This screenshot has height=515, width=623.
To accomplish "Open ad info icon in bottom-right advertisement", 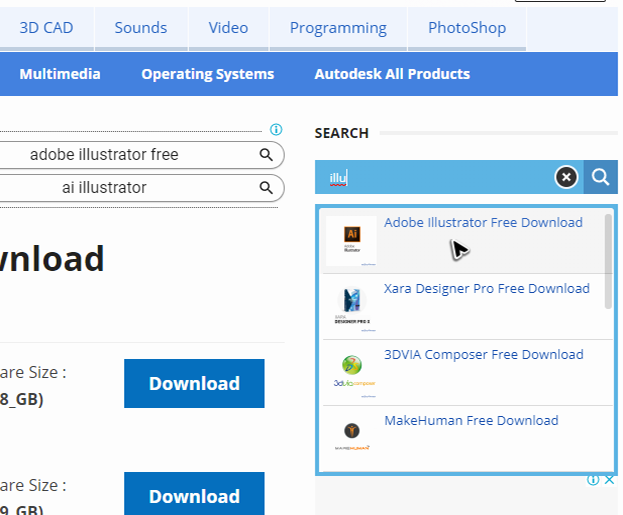I will coord(593,480).
